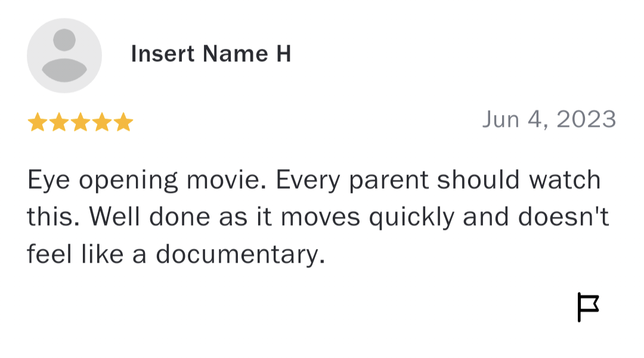Click the word 'doesn't' in the review text
The width and height of the screenshot is (644, 358).
point(563,217)
